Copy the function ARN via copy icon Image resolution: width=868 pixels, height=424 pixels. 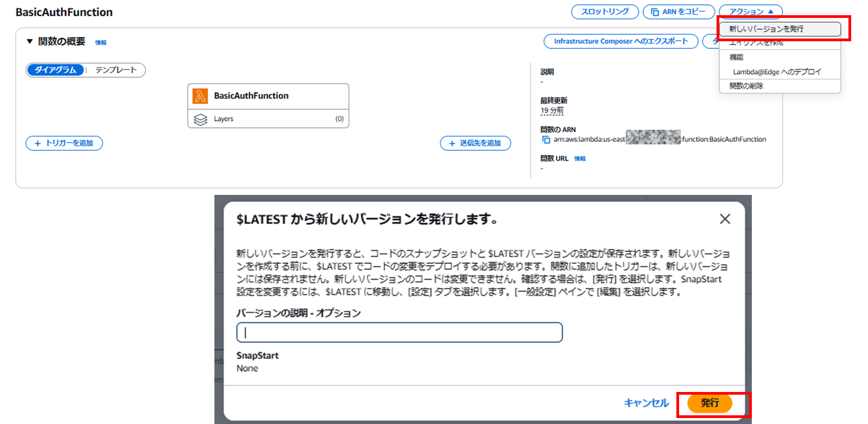click(x=546, y=140)
